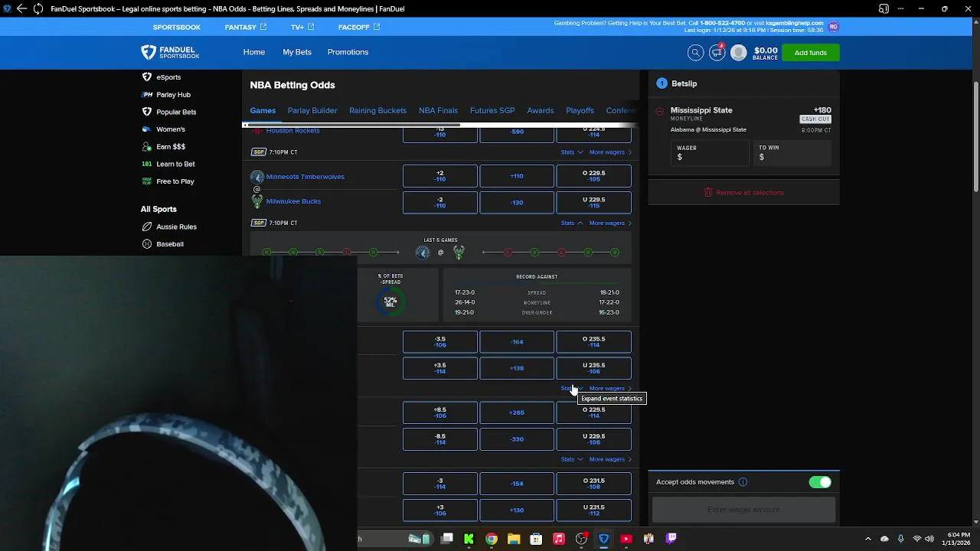Switch to the Parlay Builder tab

tap(312, 110)
